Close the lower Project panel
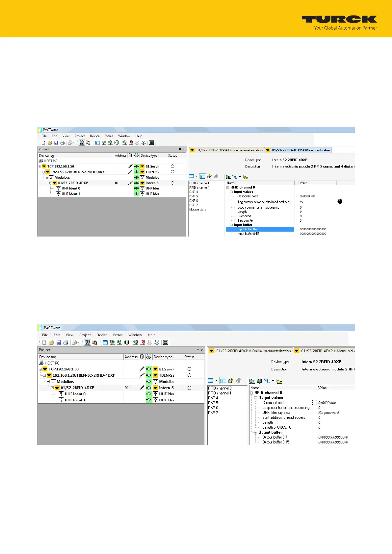 [x=202, y=350]
